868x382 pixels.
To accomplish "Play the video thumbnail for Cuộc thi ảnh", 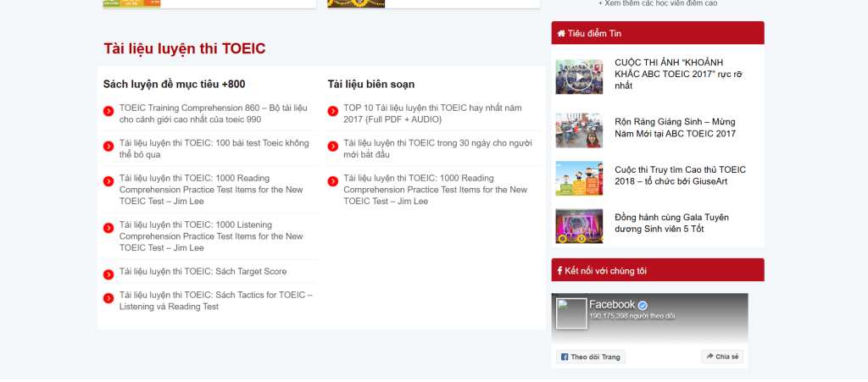I will click(x=579, y=78).
